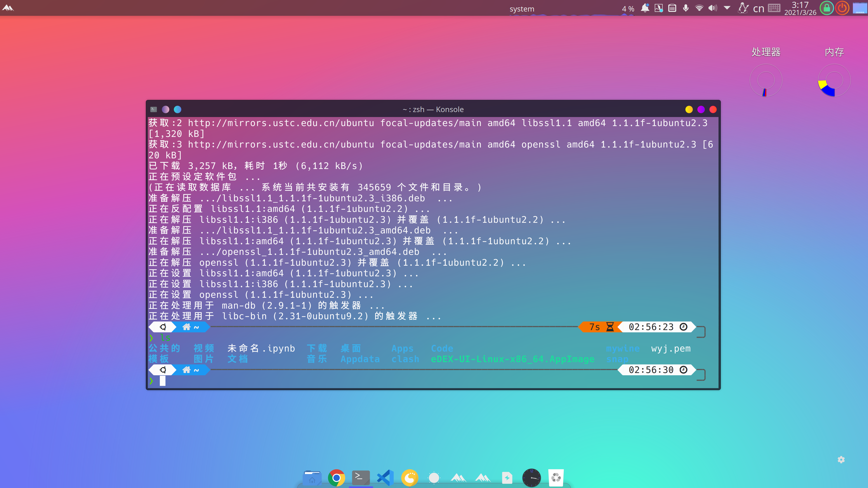Click the 4 % CPU usage readout

pos(628,9)
